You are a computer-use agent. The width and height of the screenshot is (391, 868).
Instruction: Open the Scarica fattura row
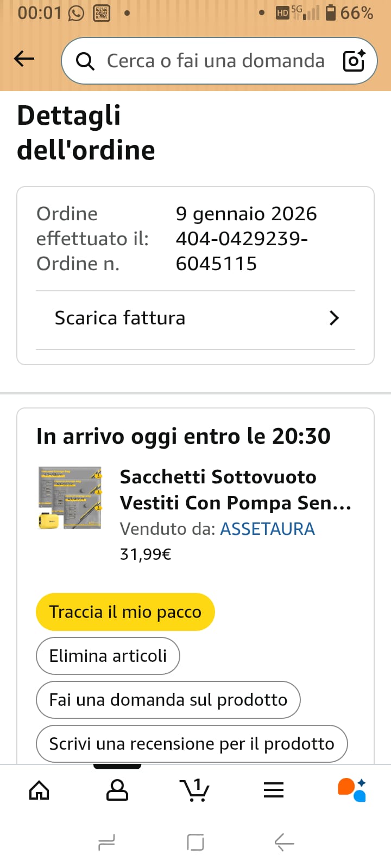click(x=185, y=318)
